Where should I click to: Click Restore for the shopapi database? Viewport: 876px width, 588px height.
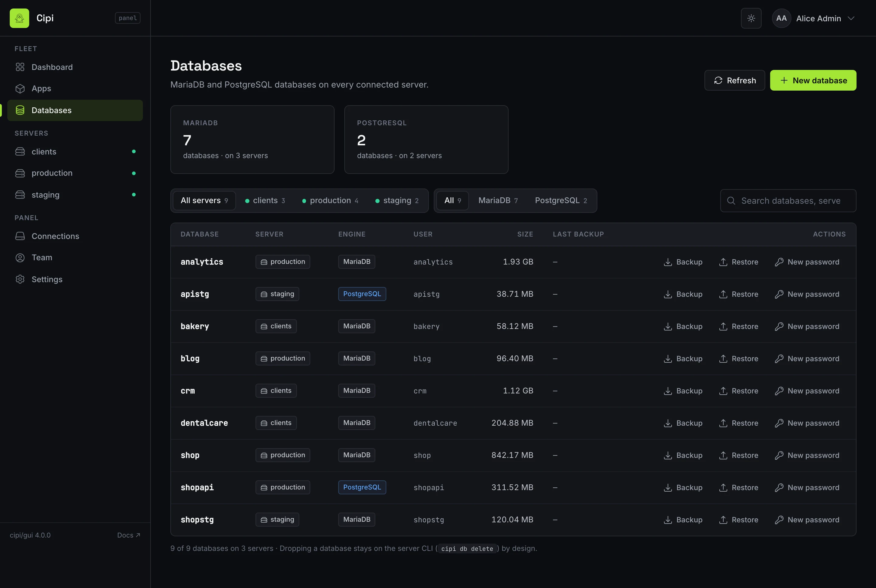point(738,487)
